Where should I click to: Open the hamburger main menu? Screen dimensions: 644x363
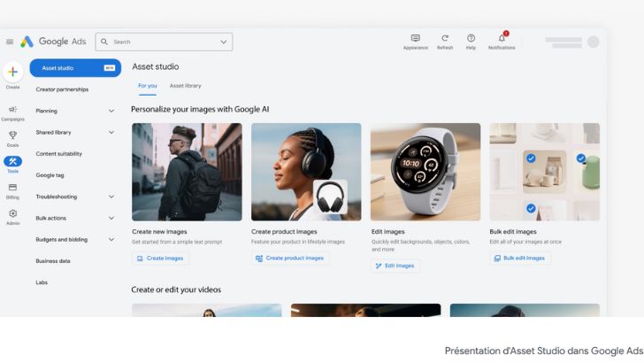tap(10, 42)
